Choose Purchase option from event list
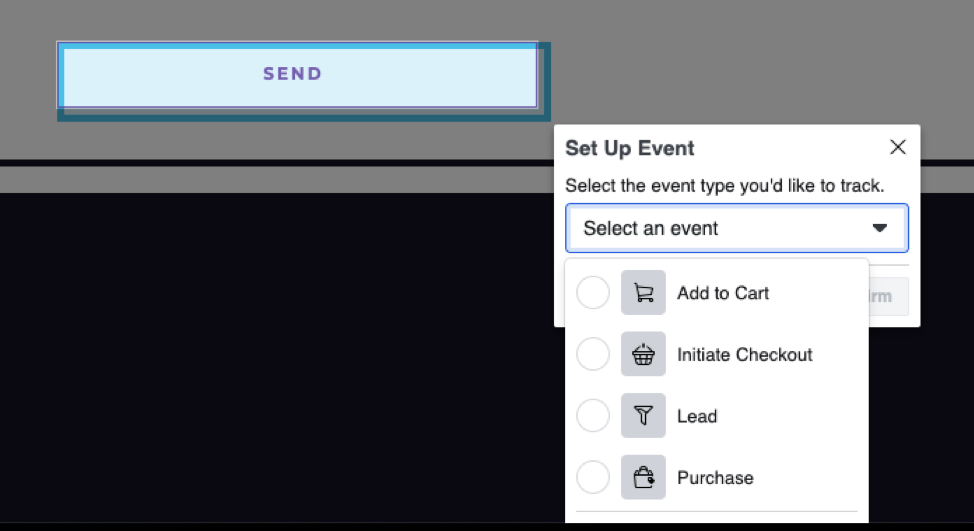Viewport: 974px width, 531px height. click(x=715, y=478)
